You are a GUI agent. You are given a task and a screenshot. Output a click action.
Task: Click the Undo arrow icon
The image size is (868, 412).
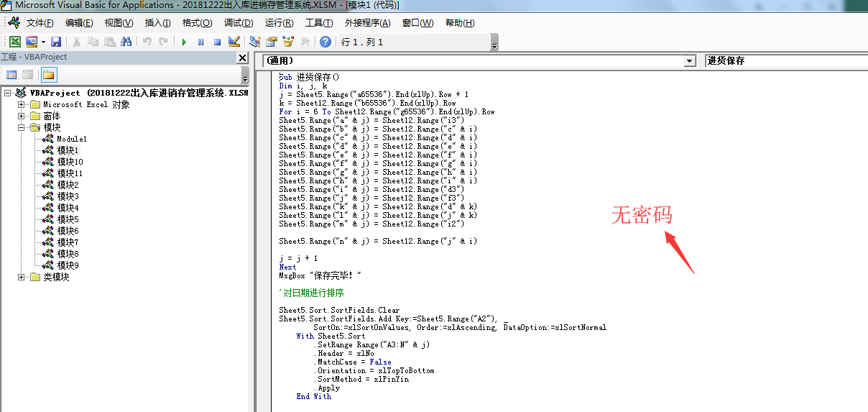click(x=147, y=42)
